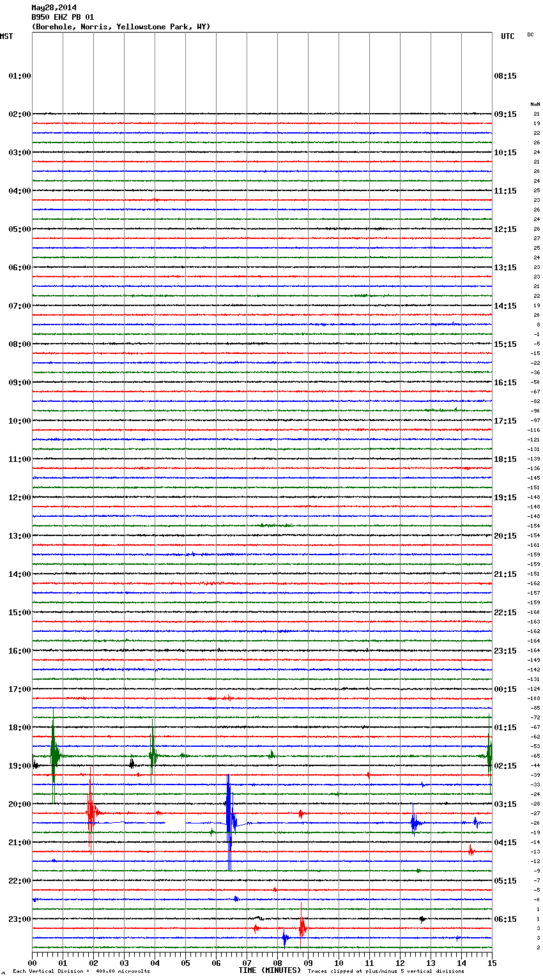This screenshot has height=980, width=543.
Task: Click the 09:15 UTC time label
Action: pos(505,114)
